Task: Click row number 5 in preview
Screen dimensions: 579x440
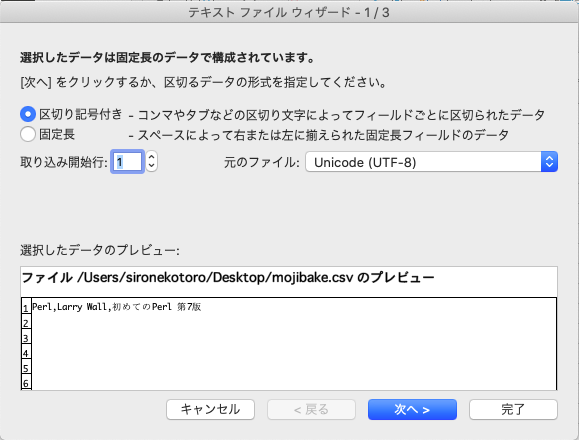Action: click(x=26, y=368)
